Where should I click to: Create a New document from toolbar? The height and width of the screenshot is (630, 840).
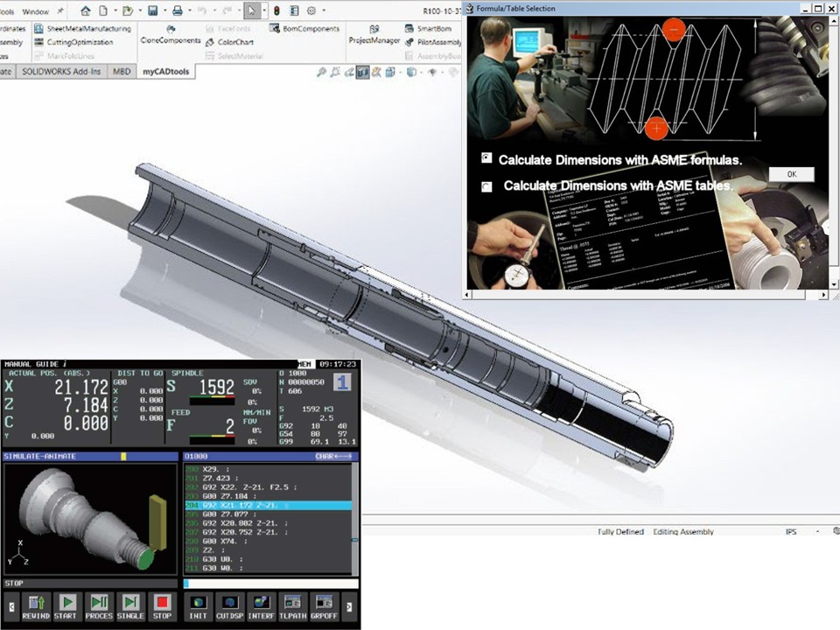click(103, 10)
